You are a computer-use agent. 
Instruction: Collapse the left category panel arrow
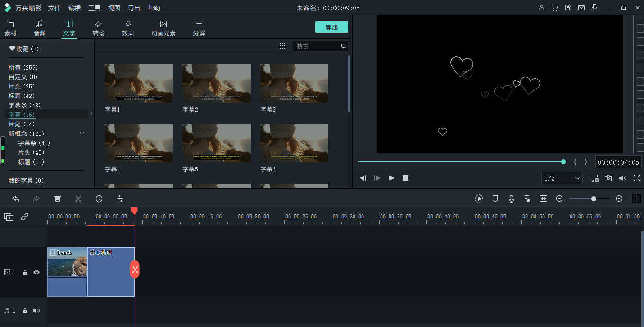coord(91,114)
